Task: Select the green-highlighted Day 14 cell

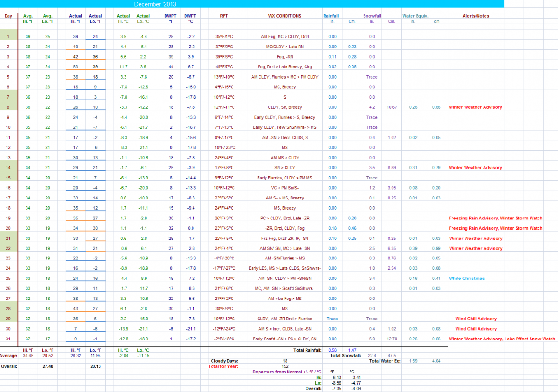Action: point(8,167)
